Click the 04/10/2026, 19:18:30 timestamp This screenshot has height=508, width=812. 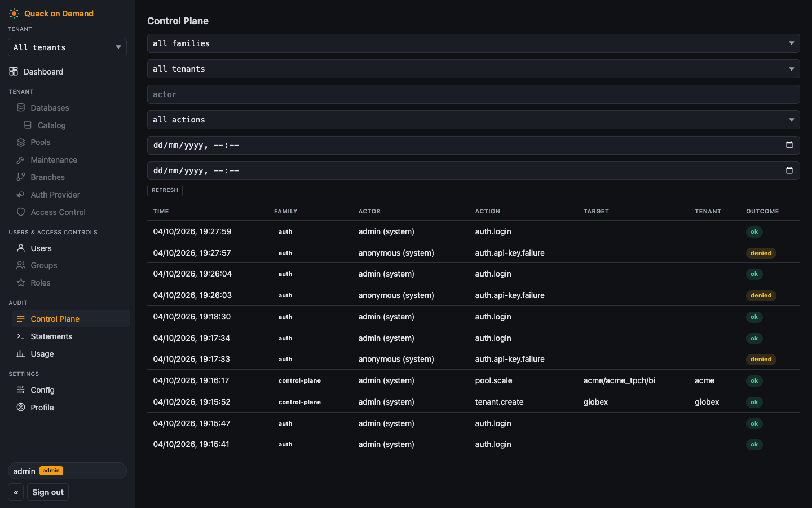(x=192, y=317)
